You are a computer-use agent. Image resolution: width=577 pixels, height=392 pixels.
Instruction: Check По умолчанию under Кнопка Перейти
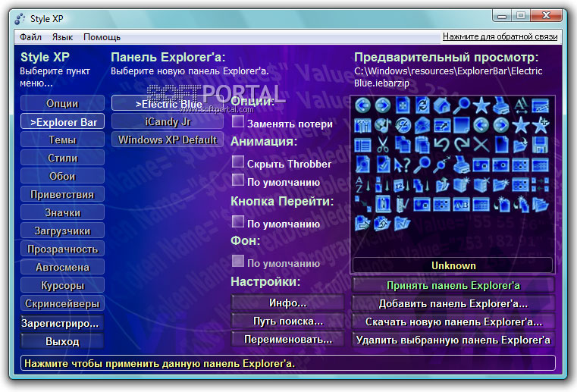point(238,221)
